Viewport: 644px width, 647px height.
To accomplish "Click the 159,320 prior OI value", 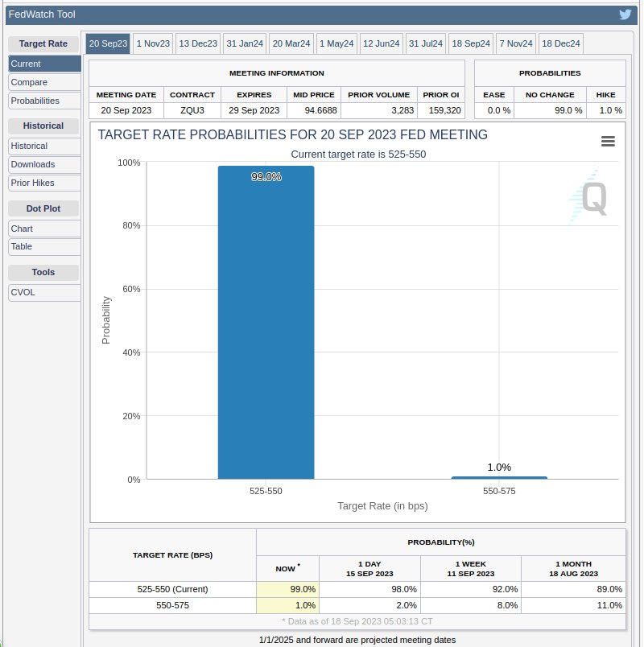I will (444, 110).
